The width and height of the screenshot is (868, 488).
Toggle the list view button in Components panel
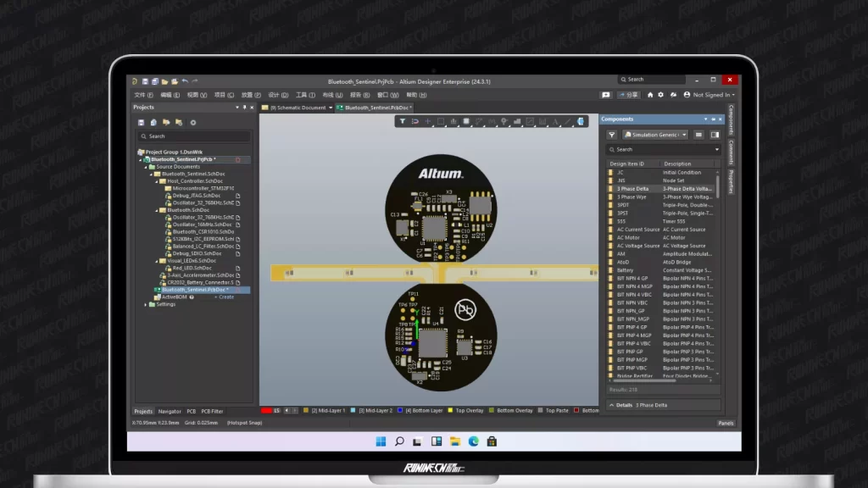(x=698, y=135)
